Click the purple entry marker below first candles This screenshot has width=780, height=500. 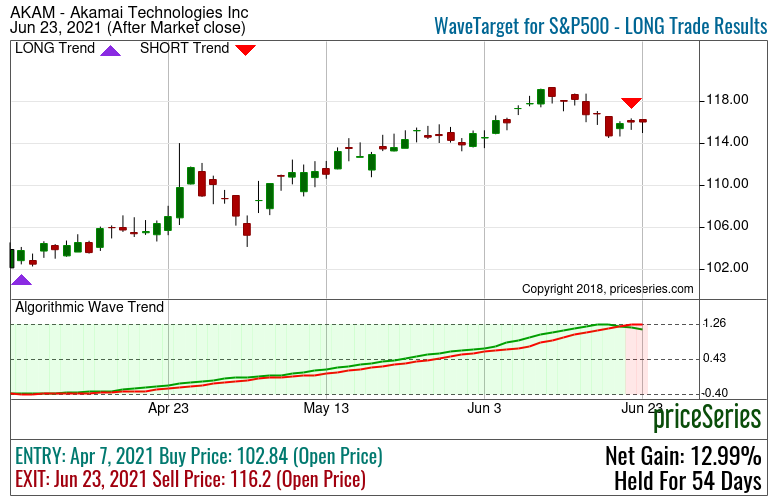coord(21,280)
